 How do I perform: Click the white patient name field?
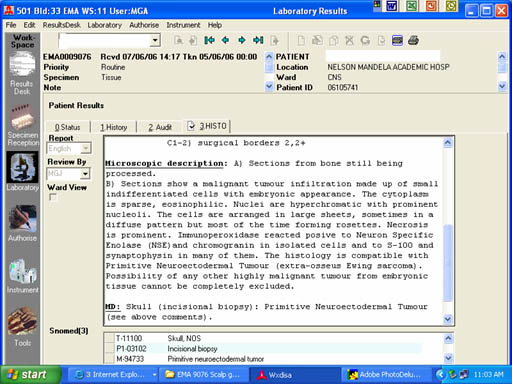point(383,56)
